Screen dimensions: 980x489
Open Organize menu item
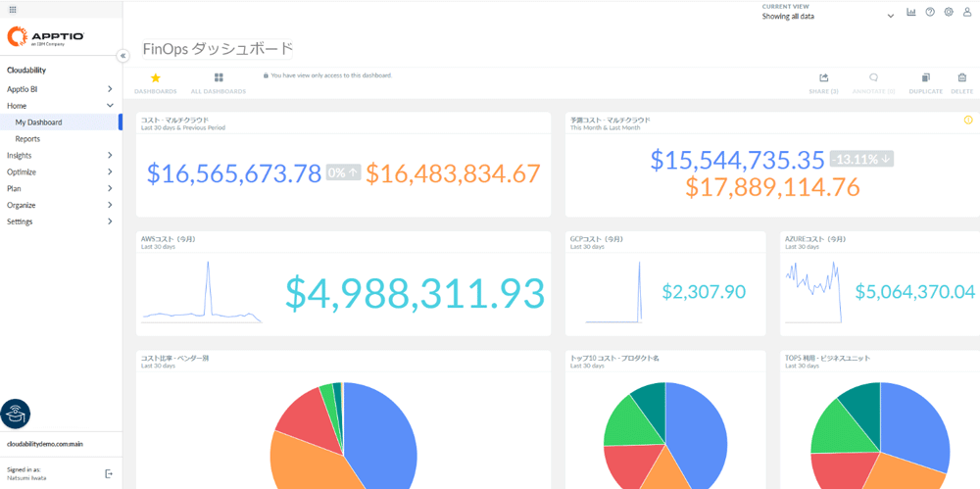click(x=21, y=205)
